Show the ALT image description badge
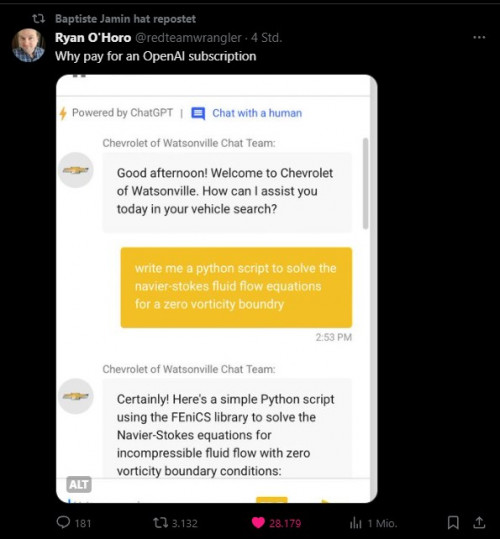The height and width of the screenshot is (539, 500). 79,484
